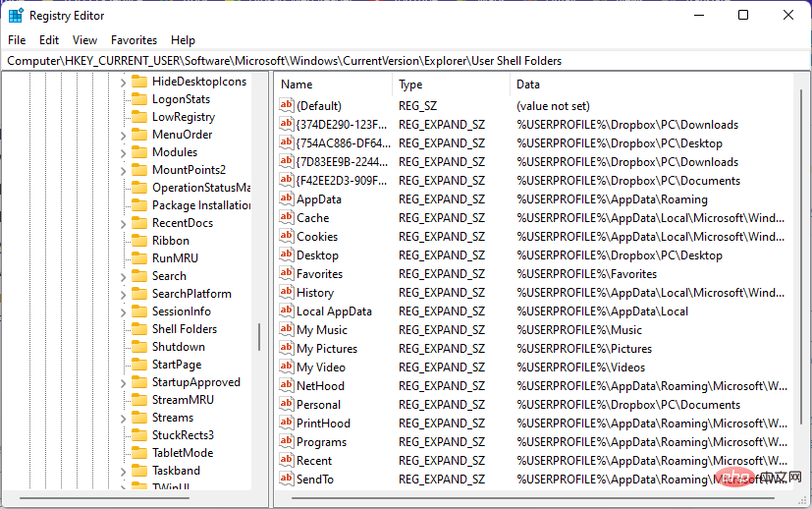Click the value icon next to My Music
The width and height of the screenshot is (812, 509).
coord(287,330)
